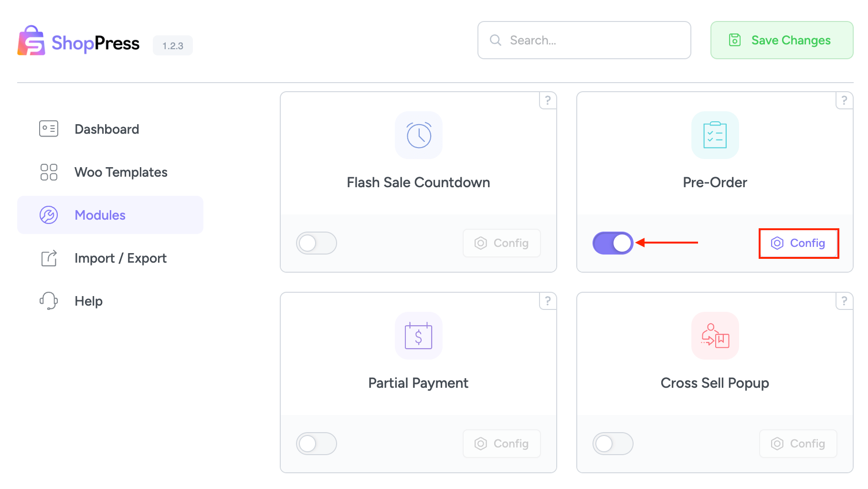Click inside the search field
The height and width of the screenshot is (489, 868).
(x=583, y=40)
